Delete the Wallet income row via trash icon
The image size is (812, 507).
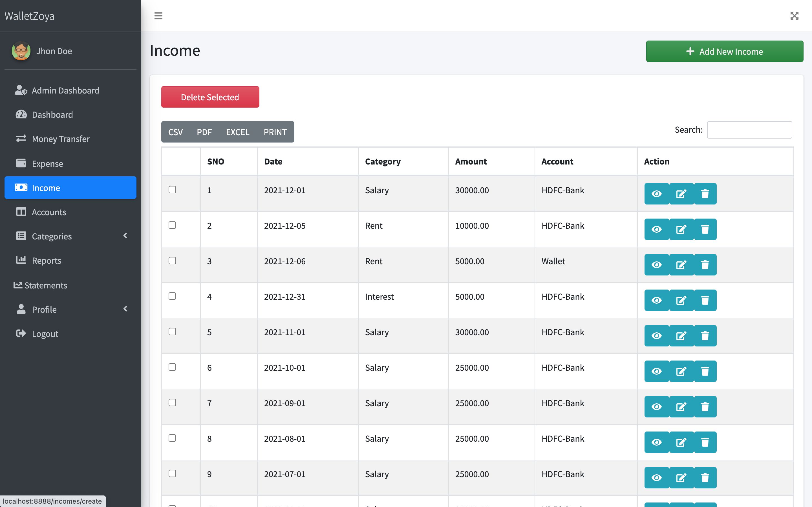click(705, 265)
